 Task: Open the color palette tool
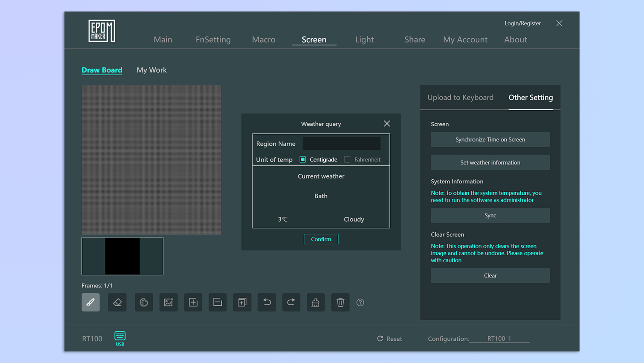click(x=144, y=302)
